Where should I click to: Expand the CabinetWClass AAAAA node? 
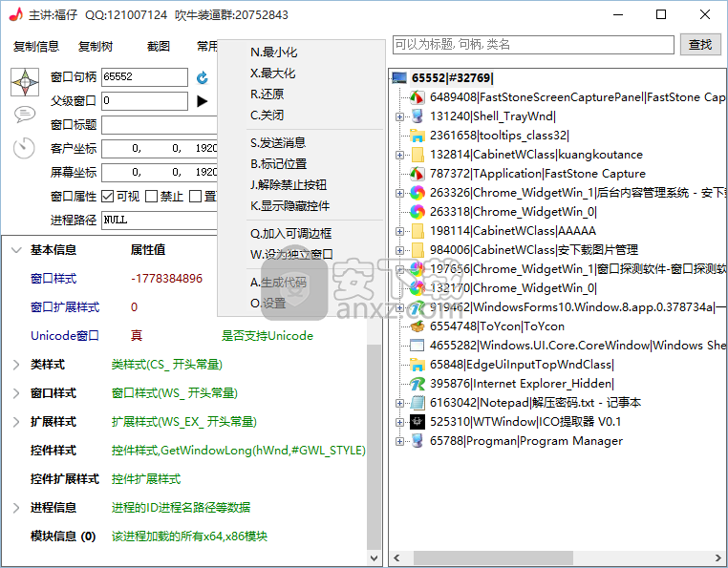tap(399, 231)
